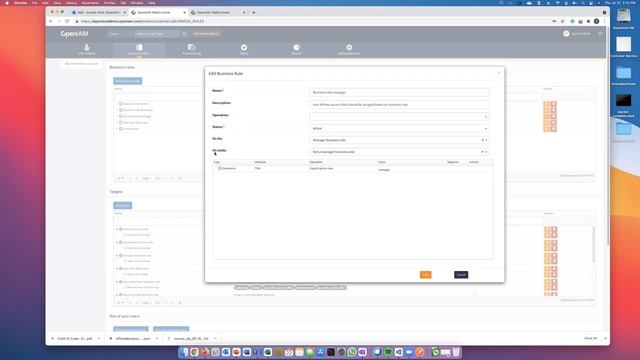
Task: Switch to the third OpenIAM WebConsole tab
Action: [216, 13]
